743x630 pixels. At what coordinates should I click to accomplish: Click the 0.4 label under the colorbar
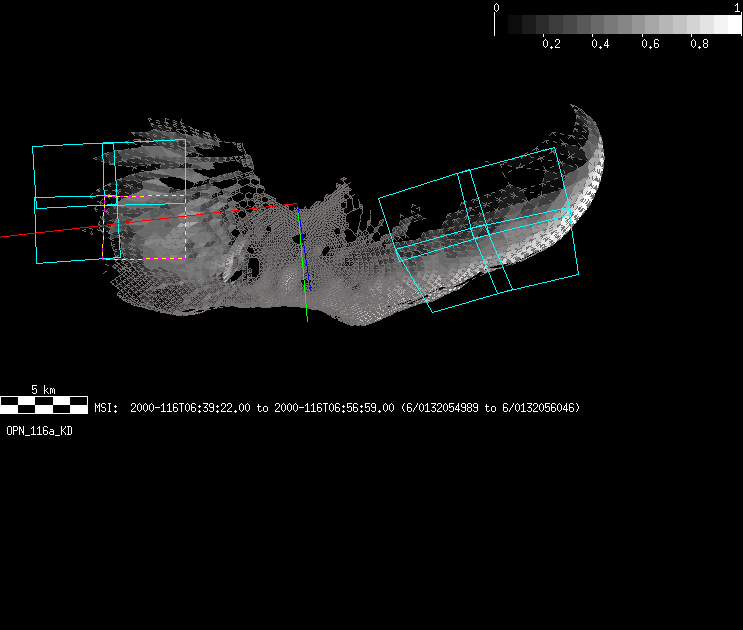click(x=600, y=44)
